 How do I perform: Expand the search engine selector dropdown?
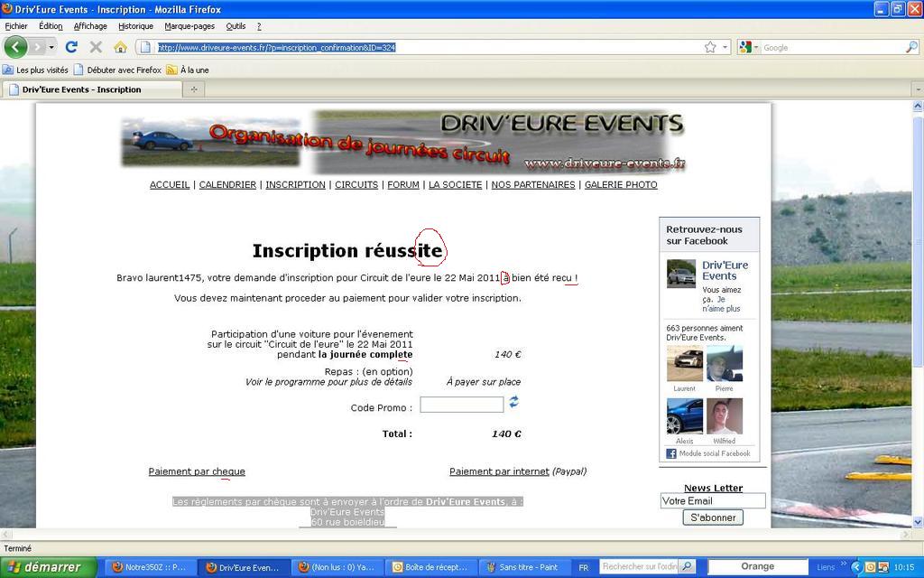tap(755, 47)
